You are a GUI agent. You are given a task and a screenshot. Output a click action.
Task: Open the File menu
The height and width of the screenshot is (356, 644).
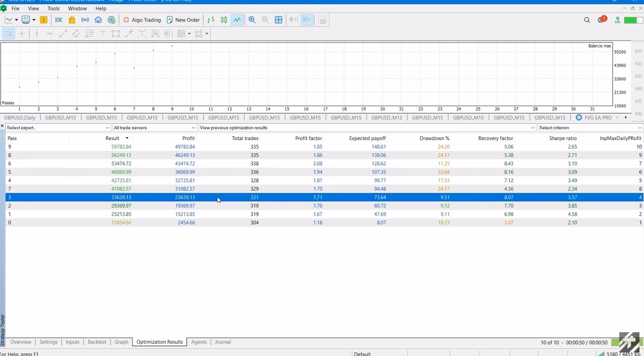[15, 9]
